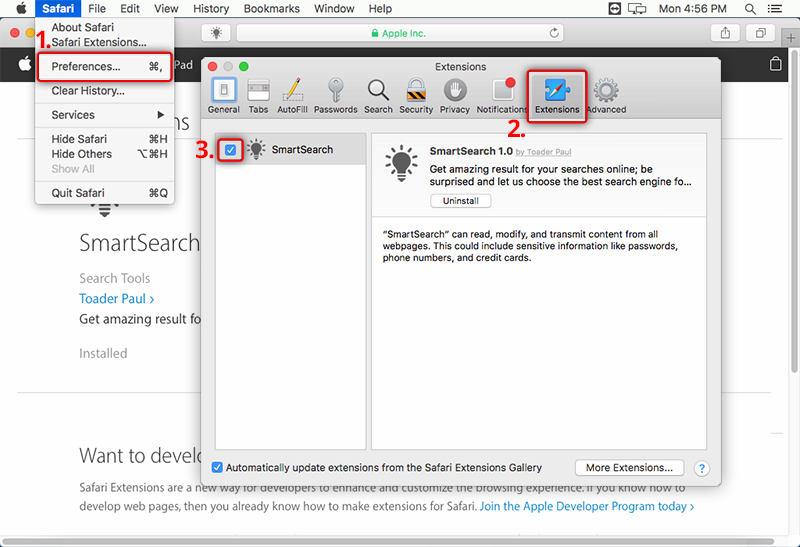Click the 'Search Tools' category text
This screenshot has width=800, height=547.
pos(114,278)
